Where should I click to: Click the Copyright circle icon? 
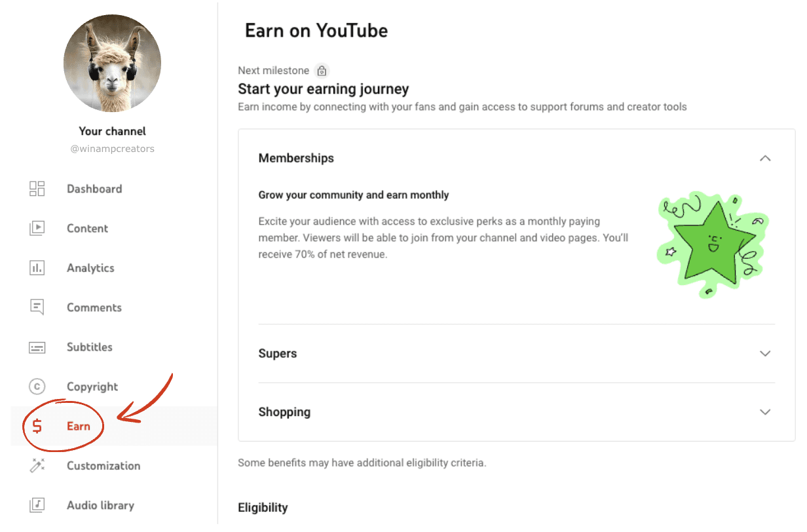[37, 387]
